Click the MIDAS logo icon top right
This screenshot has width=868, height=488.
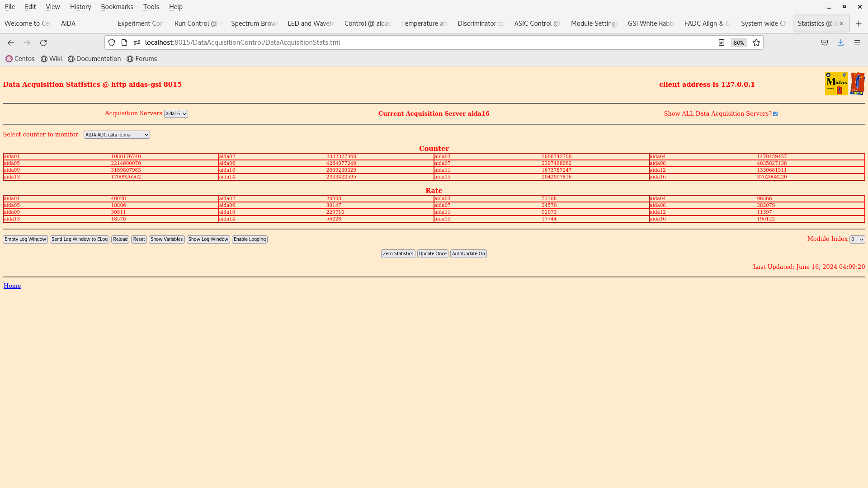pos(836,84)
